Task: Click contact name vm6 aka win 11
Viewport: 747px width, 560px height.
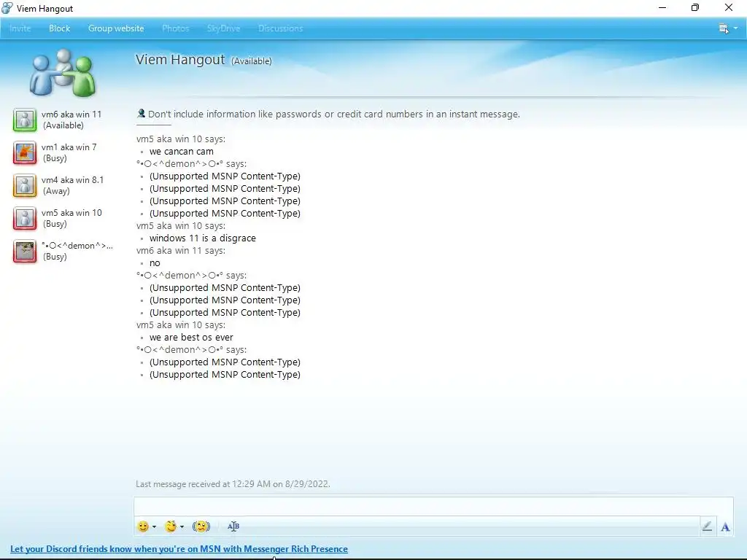Action: coord(71,114)
